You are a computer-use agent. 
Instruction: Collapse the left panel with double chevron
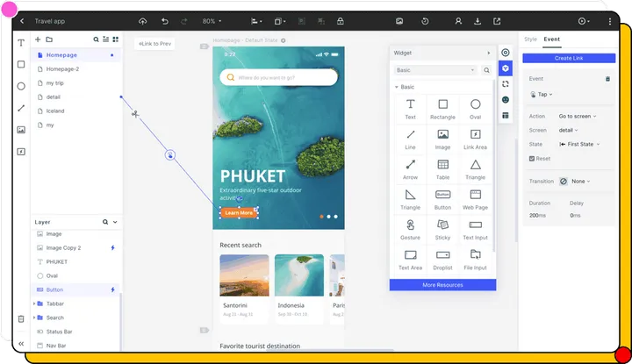(21, 344)
